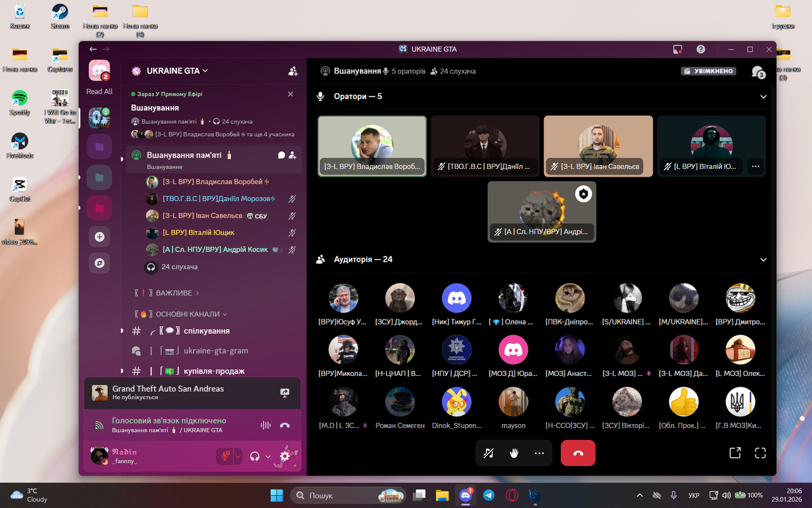Viewport: 812px width, 508px height.
Task: Open Telegram from the taskbar
Action: pos(488,495)
